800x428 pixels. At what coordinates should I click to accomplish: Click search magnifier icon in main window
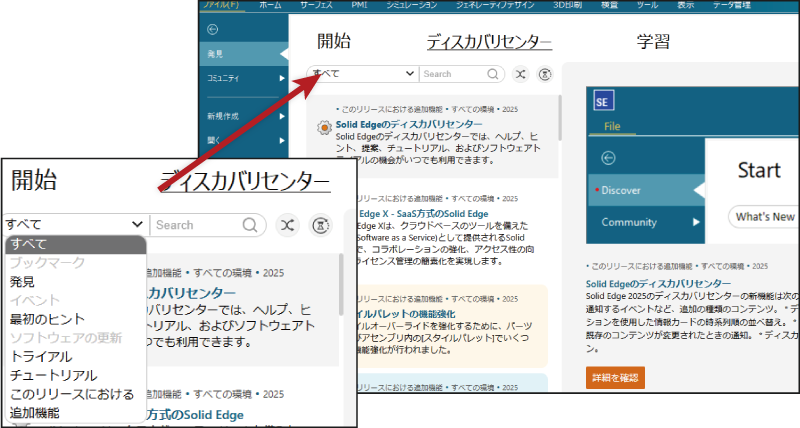coord(492,74)
